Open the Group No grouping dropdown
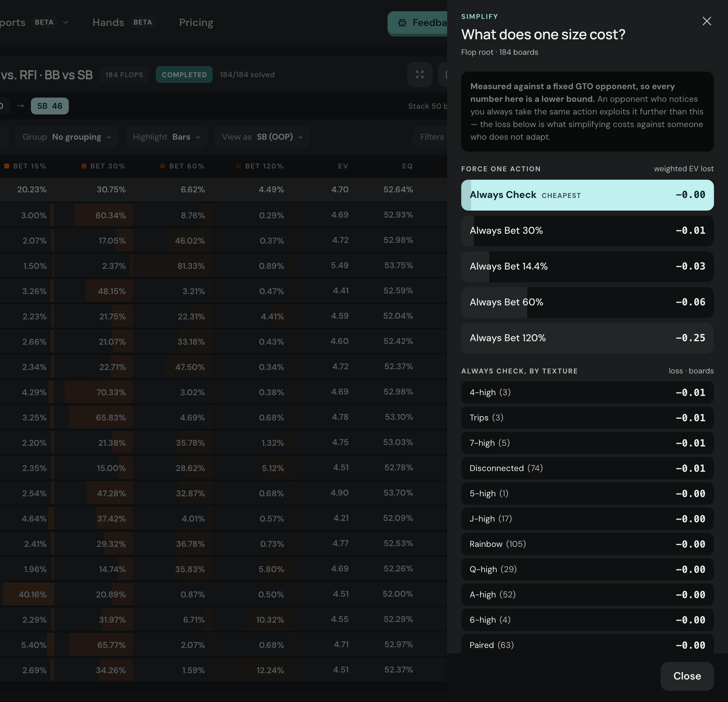 point(66,137)
